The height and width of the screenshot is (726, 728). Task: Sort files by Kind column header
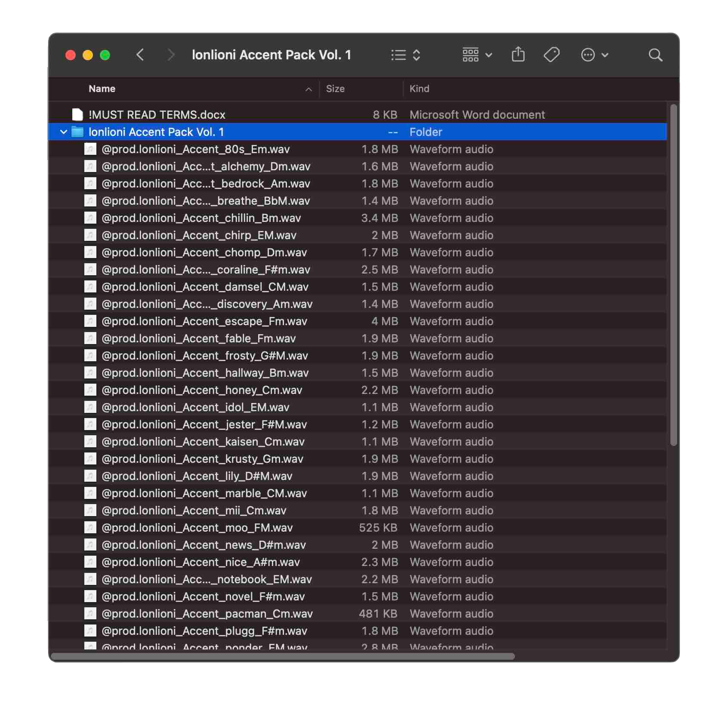coord(419,89)
